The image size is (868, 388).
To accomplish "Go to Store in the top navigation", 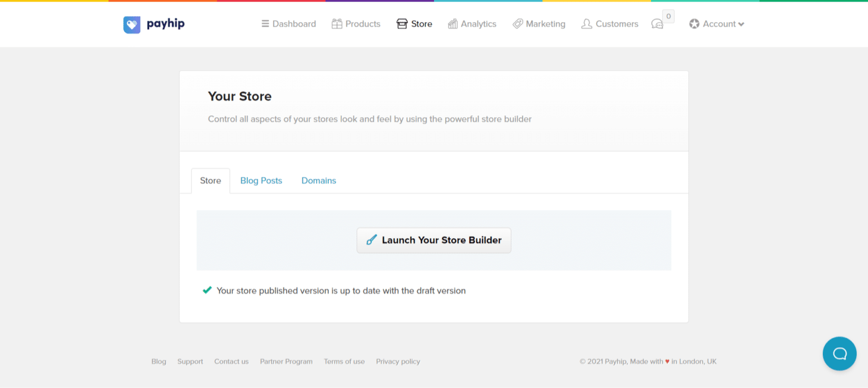I will (414, 24).
